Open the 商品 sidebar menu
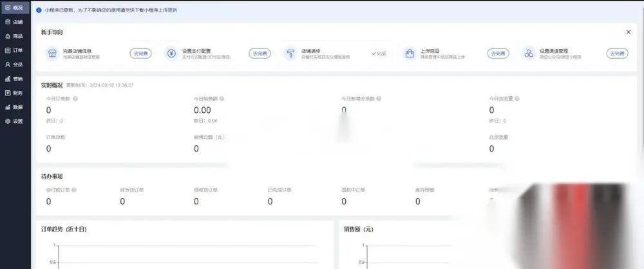 pos(15,36)
